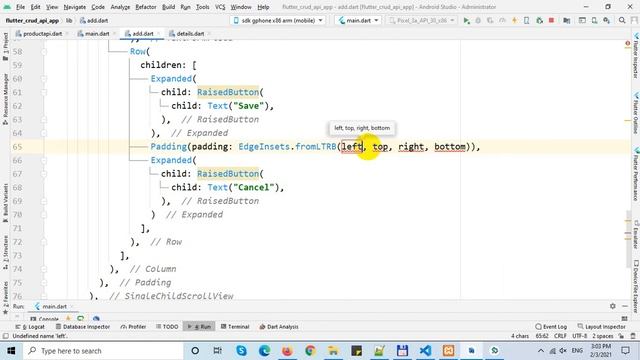Hide the Run tool window using the minus icon
This screenshot has width=640, height=360.
625,306
